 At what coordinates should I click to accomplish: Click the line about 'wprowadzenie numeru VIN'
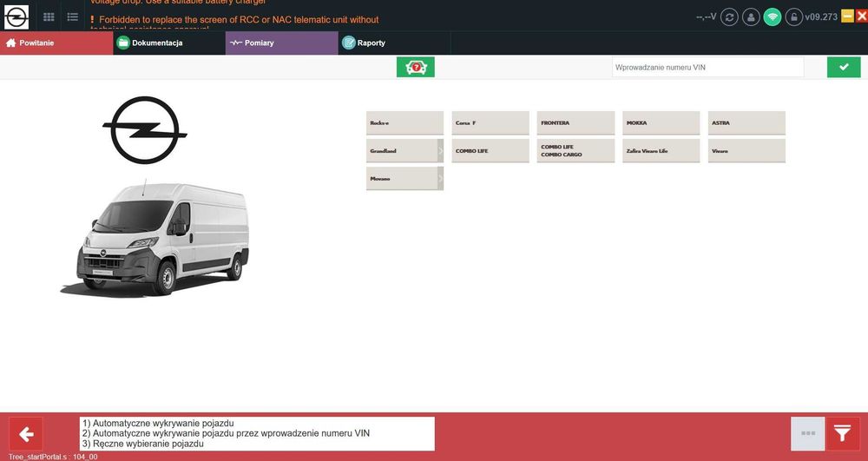coord(226,433)
